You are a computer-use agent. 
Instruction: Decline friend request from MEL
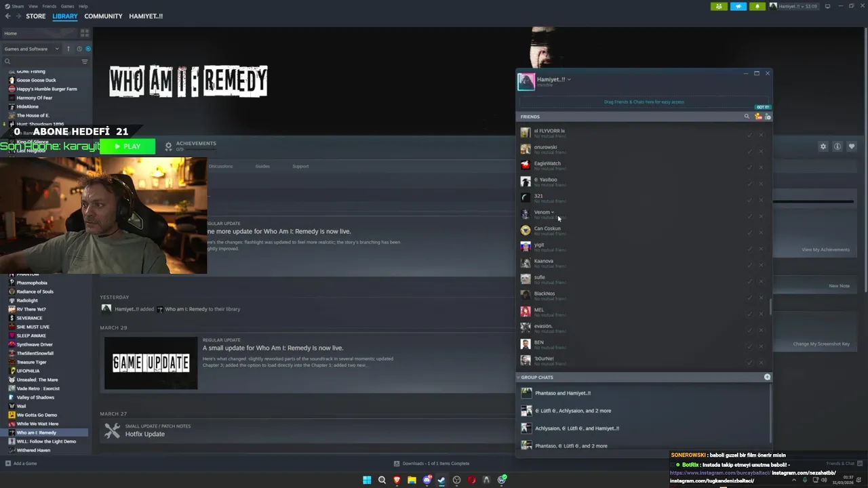pyautogui.click(x=761, y=314)
